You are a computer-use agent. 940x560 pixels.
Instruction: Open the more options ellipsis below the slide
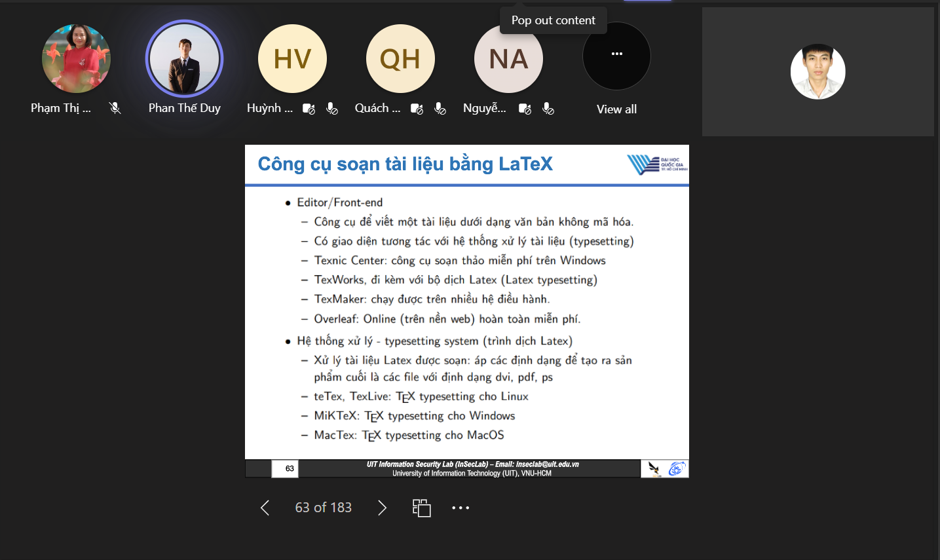click(x=461, y=508)
